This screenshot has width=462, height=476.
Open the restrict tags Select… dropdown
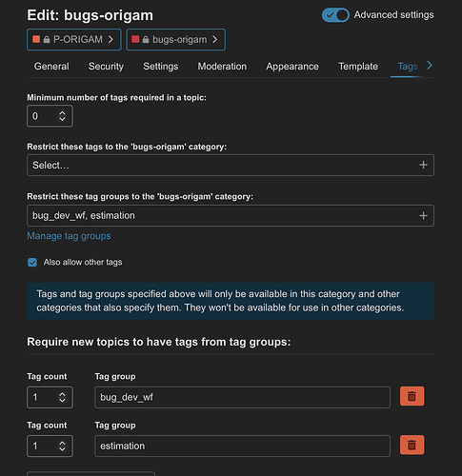point(231,165)
